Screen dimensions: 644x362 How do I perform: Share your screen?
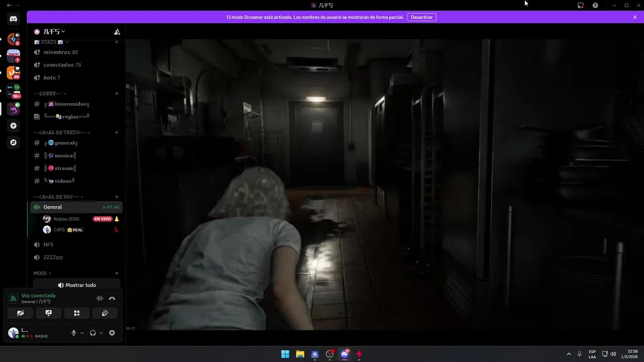[x=49, y=313]
